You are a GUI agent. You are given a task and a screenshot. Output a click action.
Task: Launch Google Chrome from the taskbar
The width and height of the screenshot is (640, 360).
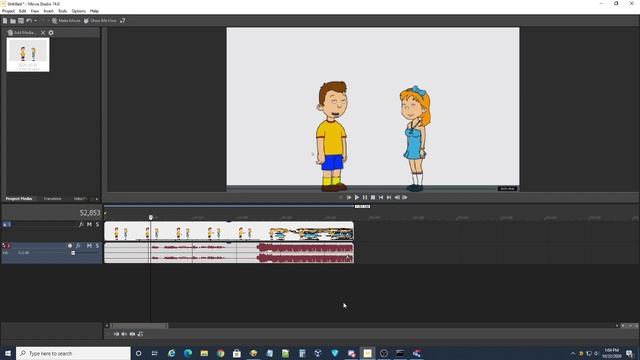pyautogui.click(x=221, y=353)
